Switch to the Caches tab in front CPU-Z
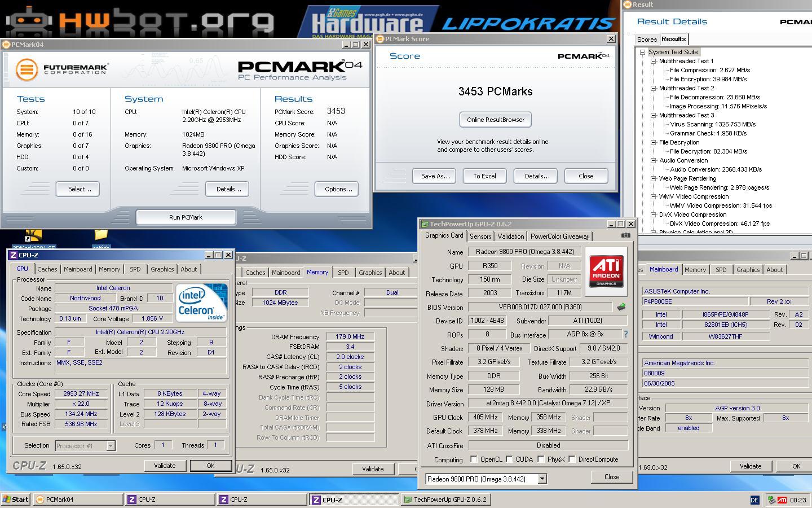The image size is (812, 508). [47, 269]
